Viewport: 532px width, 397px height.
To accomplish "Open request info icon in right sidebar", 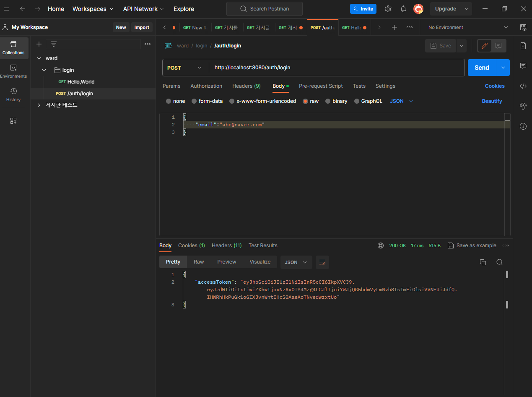I will (x=523, y=126).
